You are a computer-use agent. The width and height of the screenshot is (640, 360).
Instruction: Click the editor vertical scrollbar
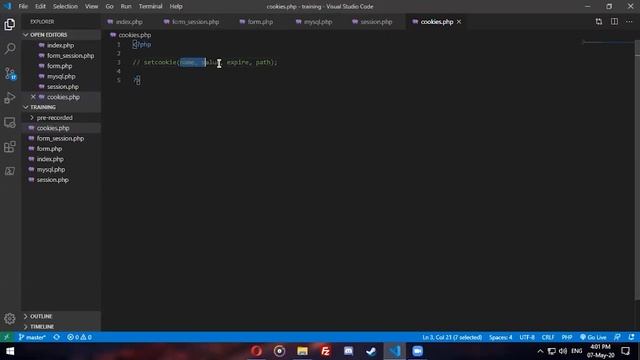[x=637, y=169]
